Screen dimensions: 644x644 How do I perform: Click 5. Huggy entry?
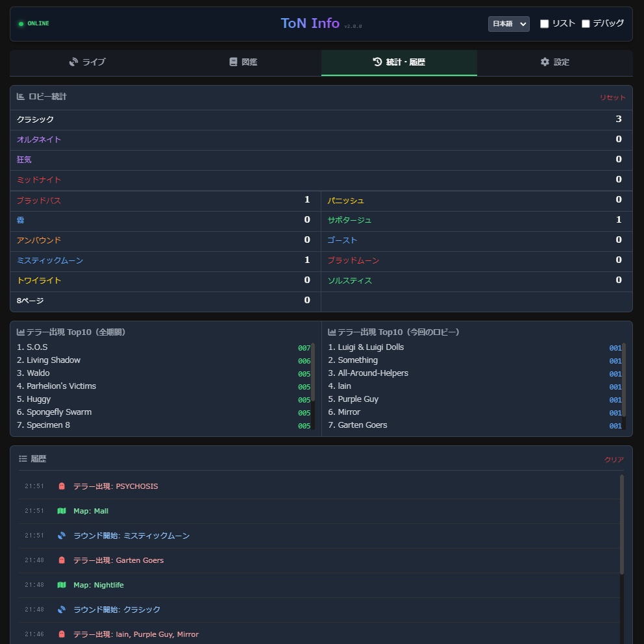[34, 399]
